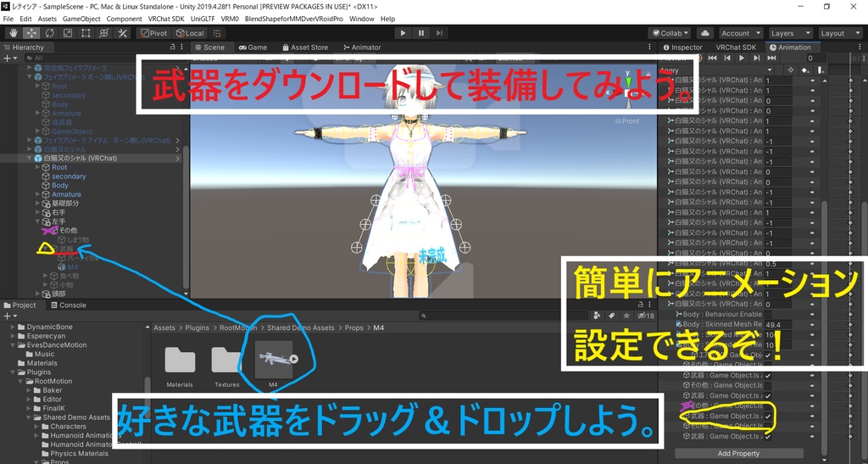Viewport: 868px width, 464px height.
Task: Select the combined Transform tool
Action: tap(103, 33)
